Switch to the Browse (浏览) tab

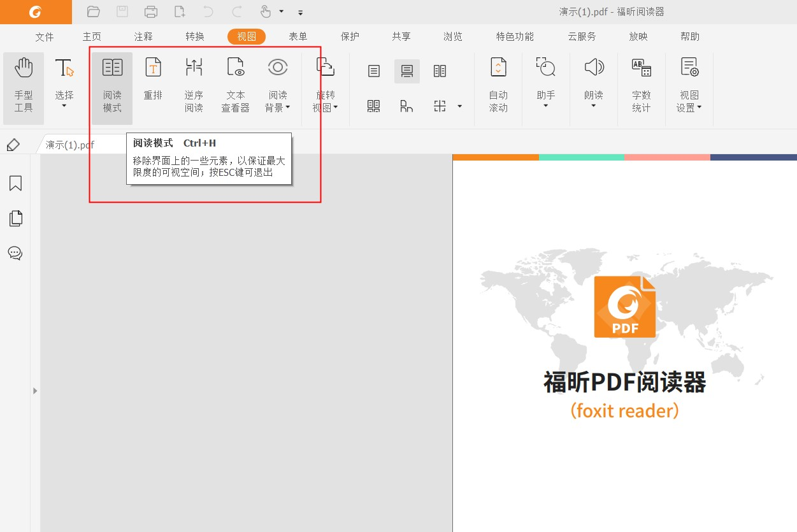(453, 37)
